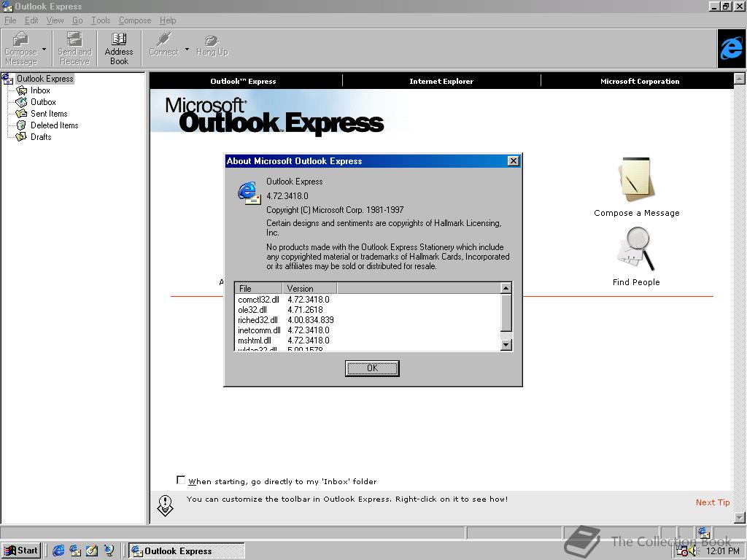Viewport: 747px width, 560px height.
Task: Click the Outlook Express taskbar button
Action: point(186,551)
